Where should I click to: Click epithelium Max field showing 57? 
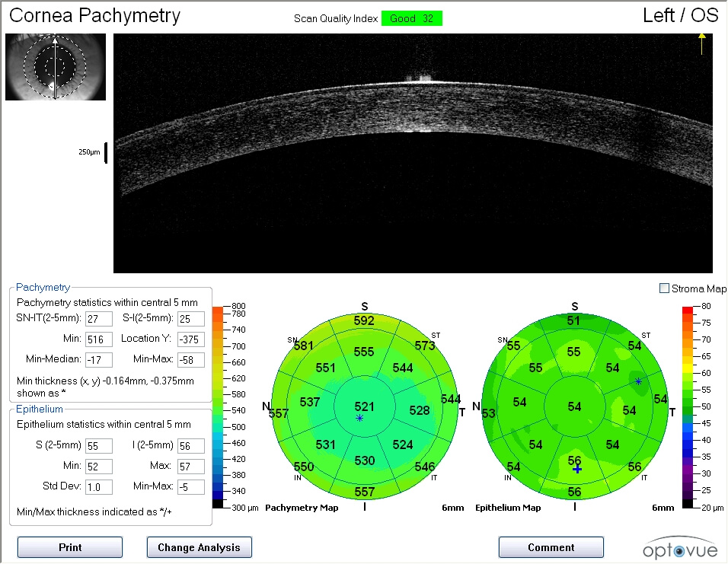coord(191,467)
